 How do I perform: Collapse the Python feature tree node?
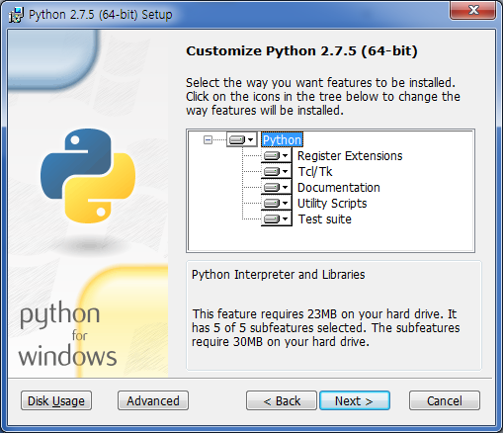click(208, 139)
